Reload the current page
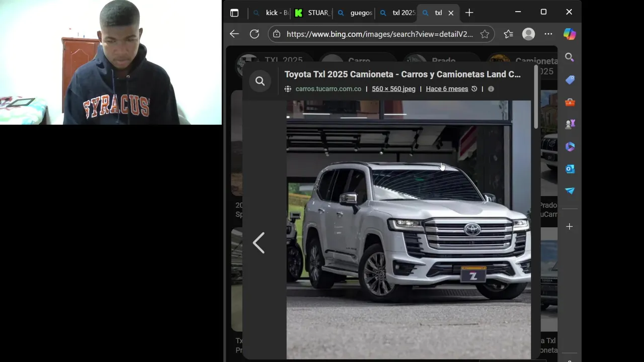Image resolution: width=644 pixels, height=362 pixels. coord(255,34)
